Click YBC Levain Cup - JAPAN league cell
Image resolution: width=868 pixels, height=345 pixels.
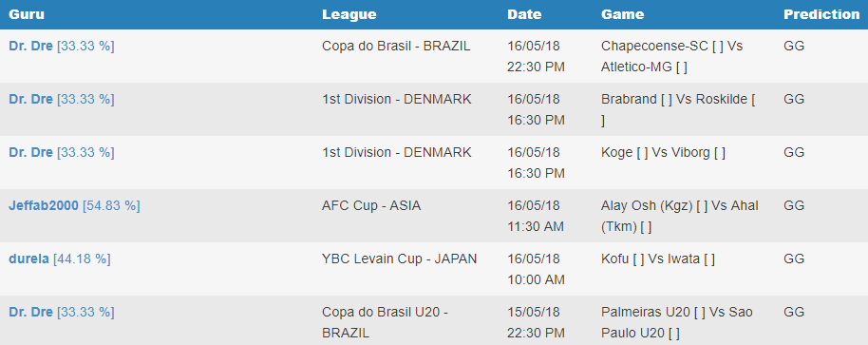tap(399, 259)
